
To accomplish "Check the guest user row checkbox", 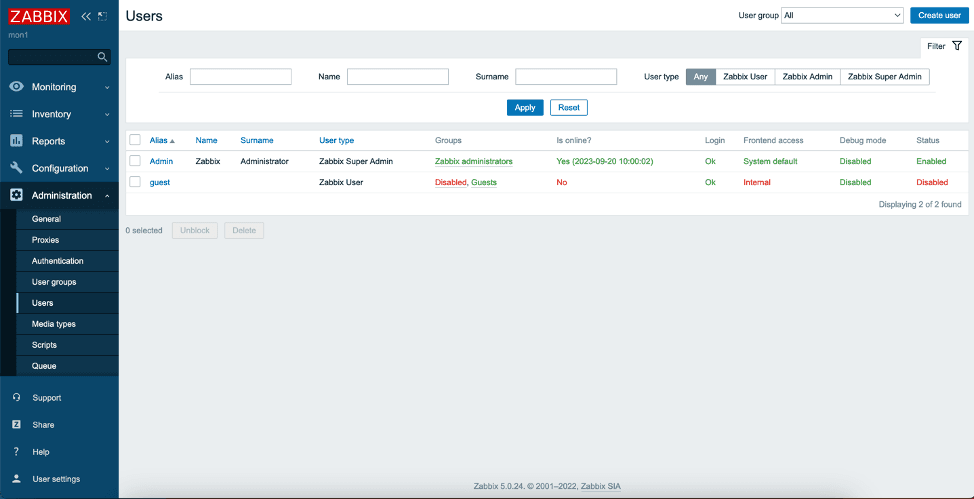I will tap(135, 182).
